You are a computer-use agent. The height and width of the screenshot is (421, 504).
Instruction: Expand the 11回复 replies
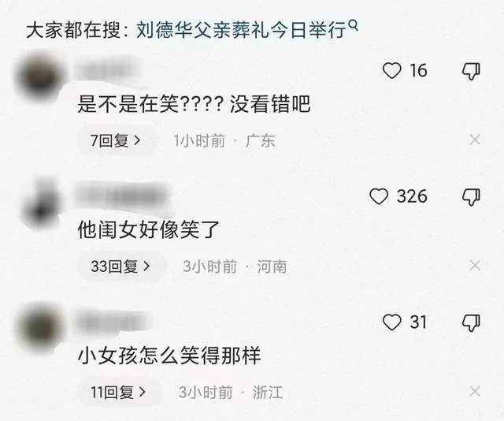(118, 393)
